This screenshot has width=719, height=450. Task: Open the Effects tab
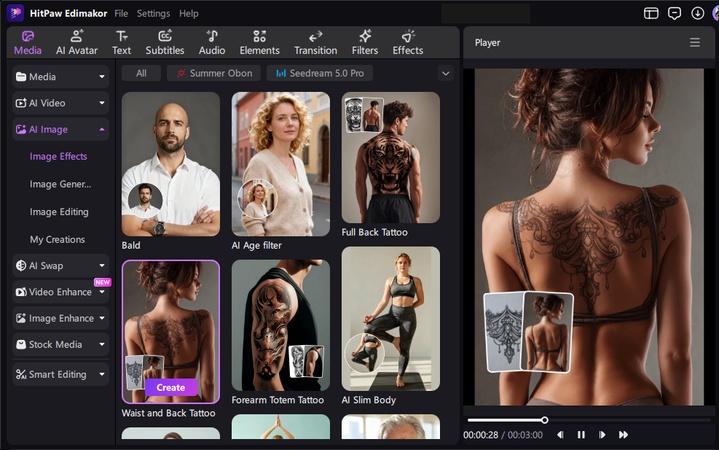(408, 43)
